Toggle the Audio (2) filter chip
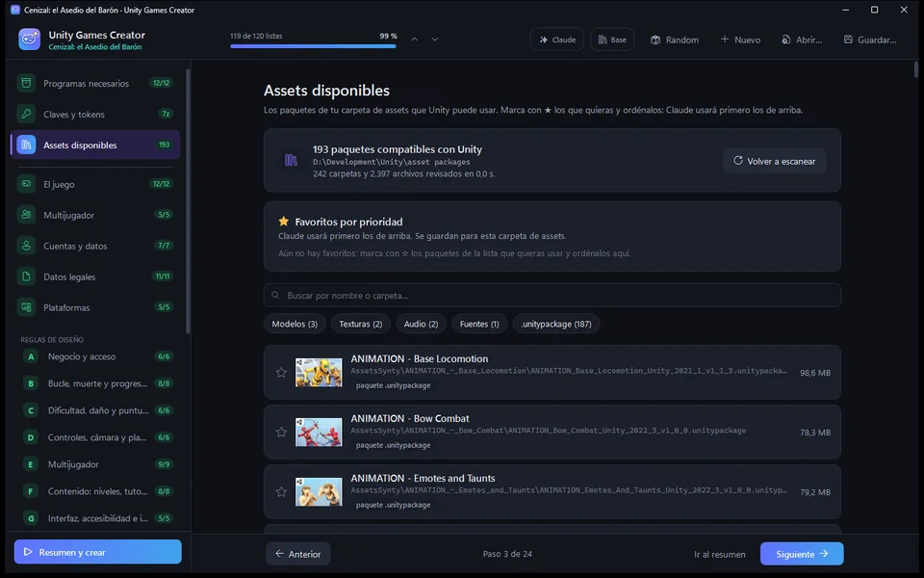This screenshot has width=924, height=578. coord(421,324)
